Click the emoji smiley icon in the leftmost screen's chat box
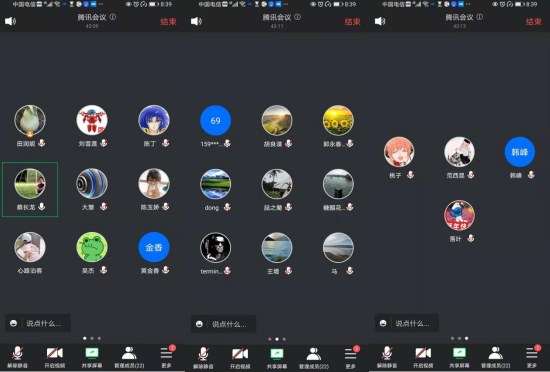The image size is (550, 372). pyautogui.click(x=14, y=323)
